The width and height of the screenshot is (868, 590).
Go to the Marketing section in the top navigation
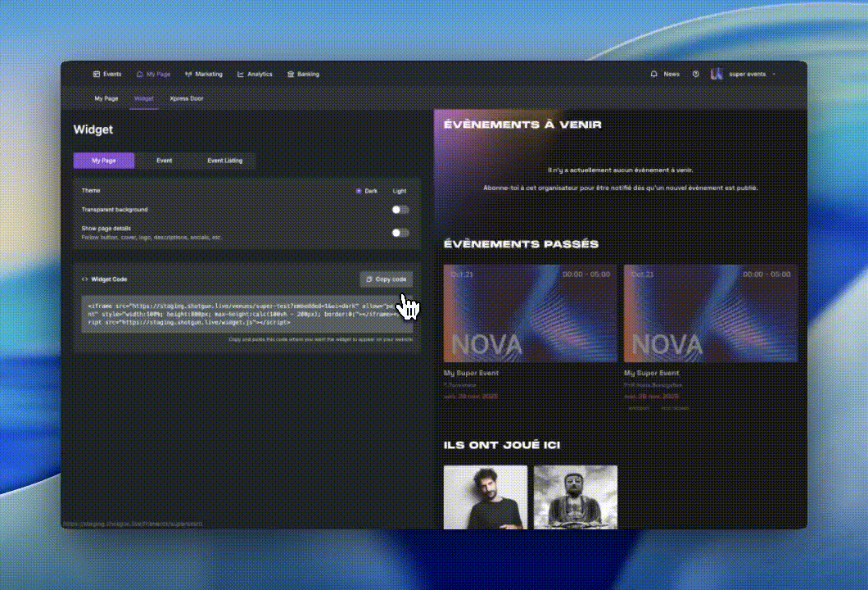[204, 75]
